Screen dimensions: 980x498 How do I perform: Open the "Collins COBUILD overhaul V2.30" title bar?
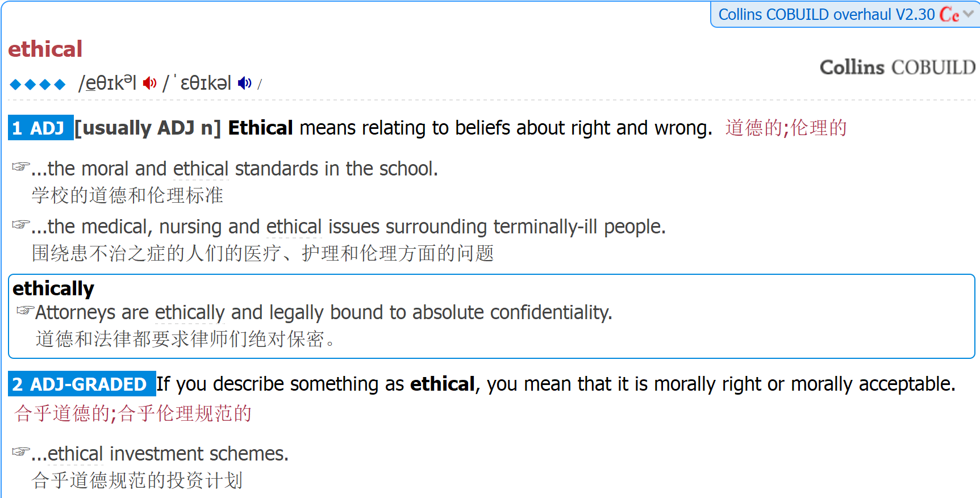pyautogui.click(x=826, y=14)
